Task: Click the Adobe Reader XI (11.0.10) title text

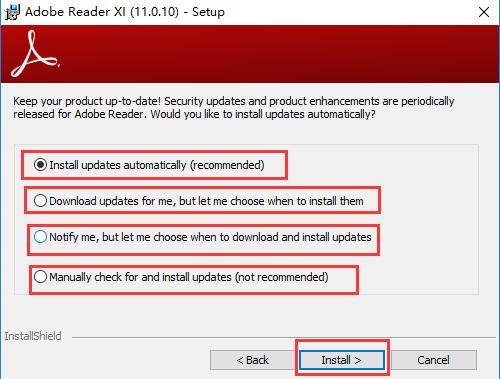Action: [102, 12]
